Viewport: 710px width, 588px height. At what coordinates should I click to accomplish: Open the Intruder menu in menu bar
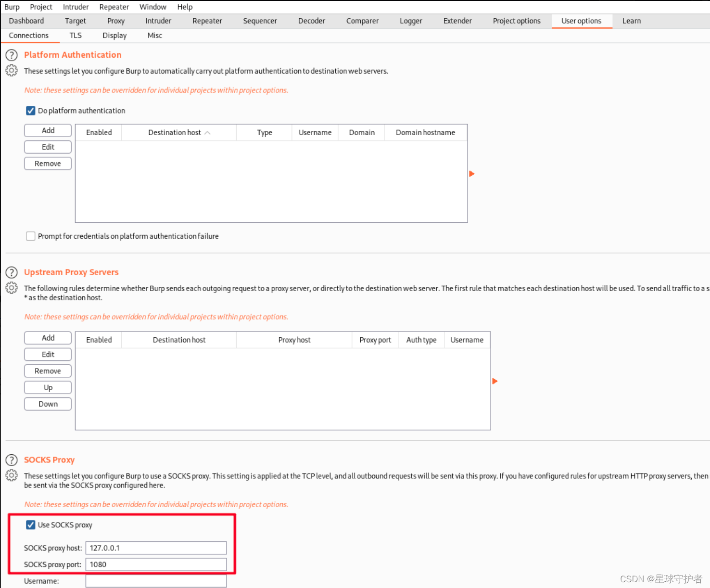tap(76, 7)
